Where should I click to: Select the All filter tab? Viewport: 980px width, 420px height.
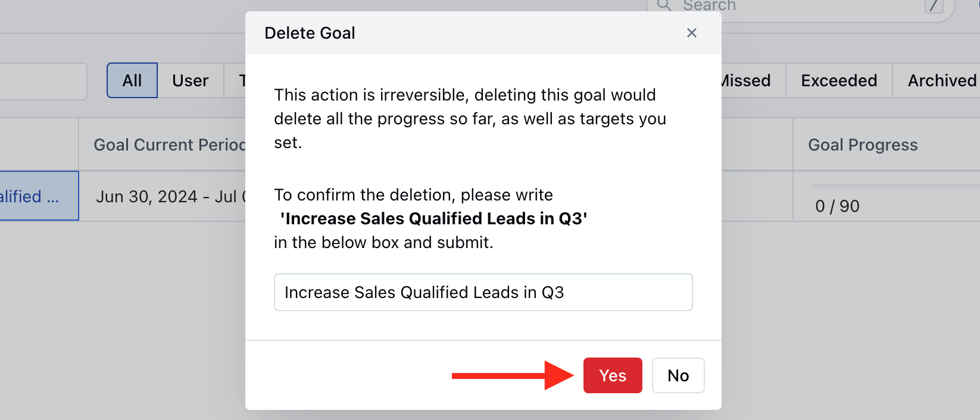pyautogui.click(x=132, y=80)
